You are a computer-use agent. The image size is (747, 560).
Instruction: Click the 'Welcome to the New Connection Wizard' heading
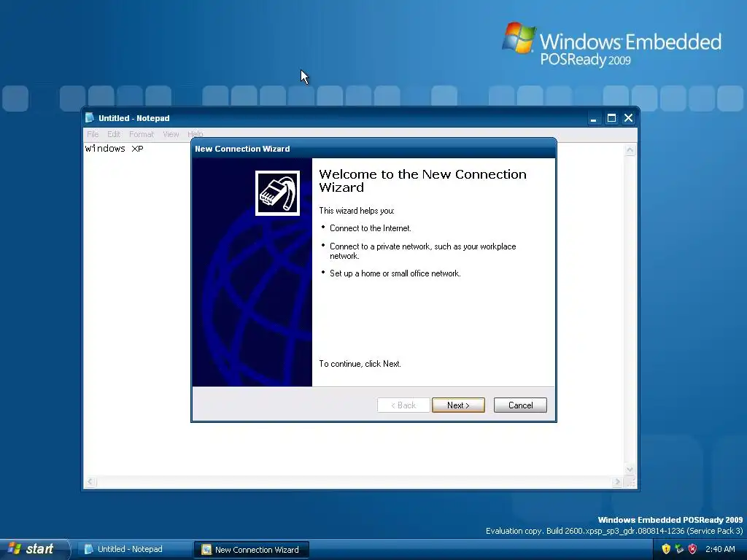pos(422,181)
